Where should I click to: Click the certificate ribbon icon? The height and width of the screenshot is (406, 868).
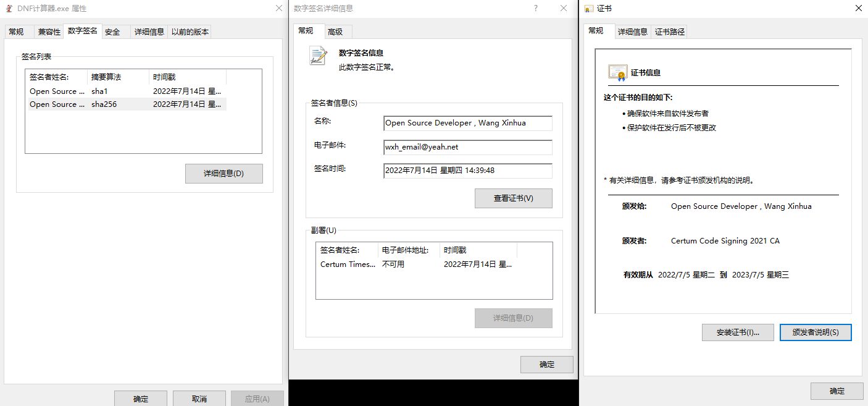coord(617,72)
